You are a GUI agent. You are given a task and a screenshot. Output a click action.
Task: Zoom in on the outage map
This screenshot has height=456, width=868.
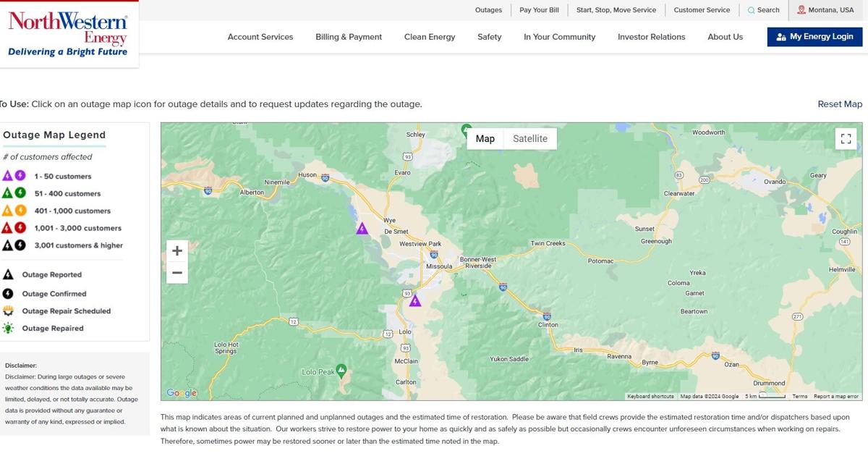[x=177, y=251]
